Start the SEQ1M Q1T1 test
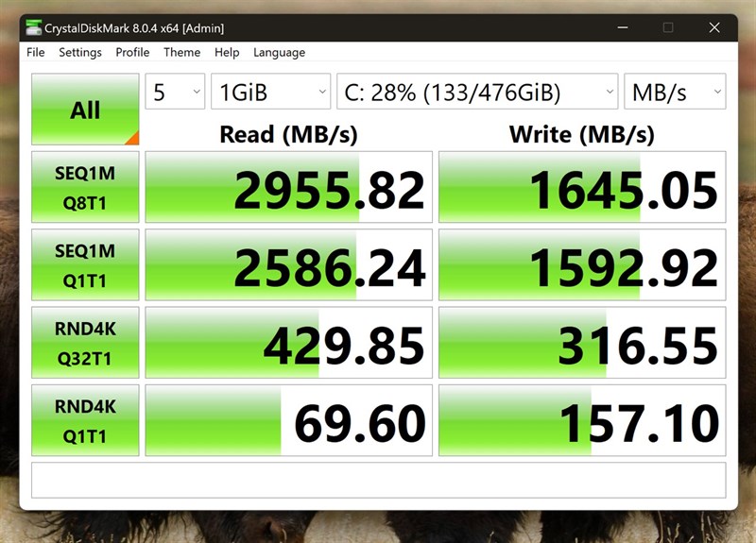 pyautogui.click(x=85, y=265)
